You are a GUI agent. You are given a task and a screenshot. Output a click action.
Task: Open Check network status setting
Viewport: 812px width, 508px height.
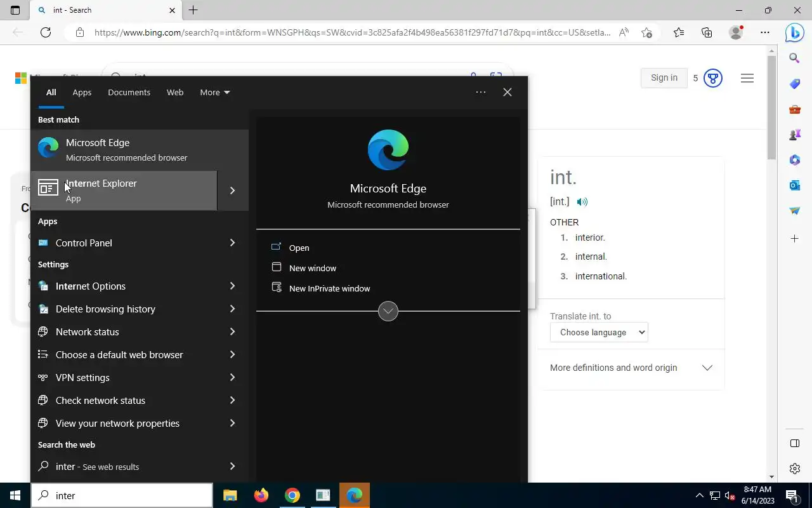[124, 400]
